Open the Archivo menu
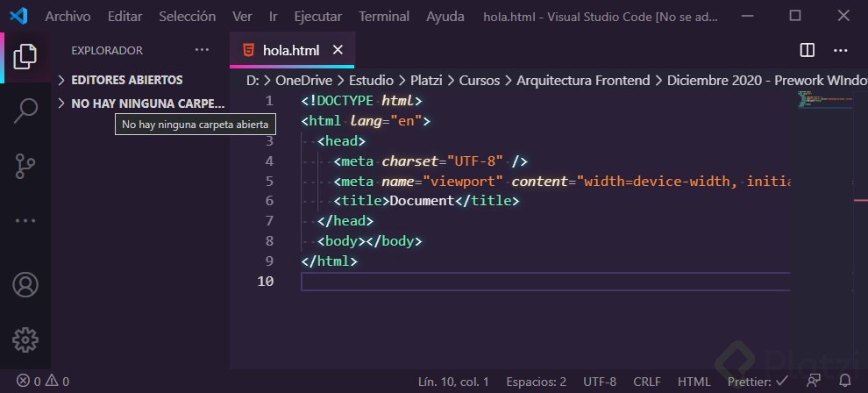 (x=68, y=16)
